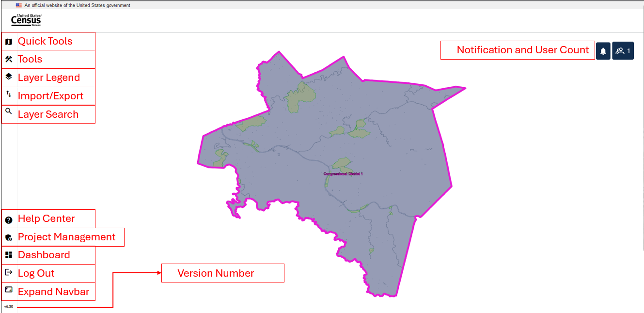
Task: Click the Version Number annotation box
Action: tap(222, 273)
